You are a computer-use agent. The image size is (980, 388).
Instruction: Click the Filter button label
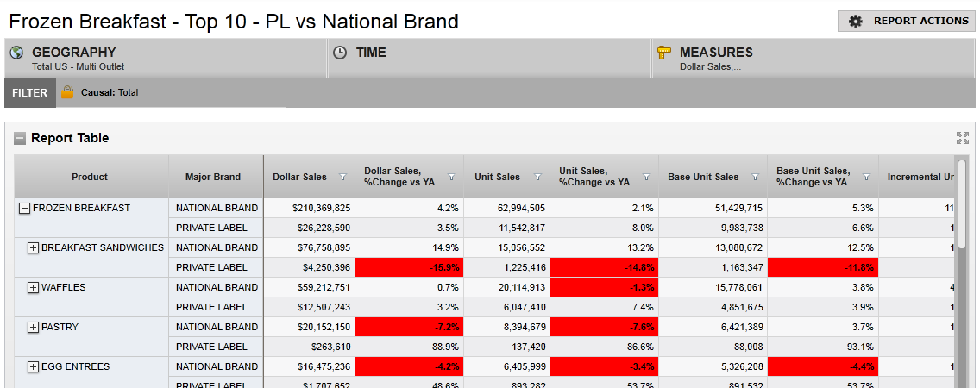pos(30,93)
